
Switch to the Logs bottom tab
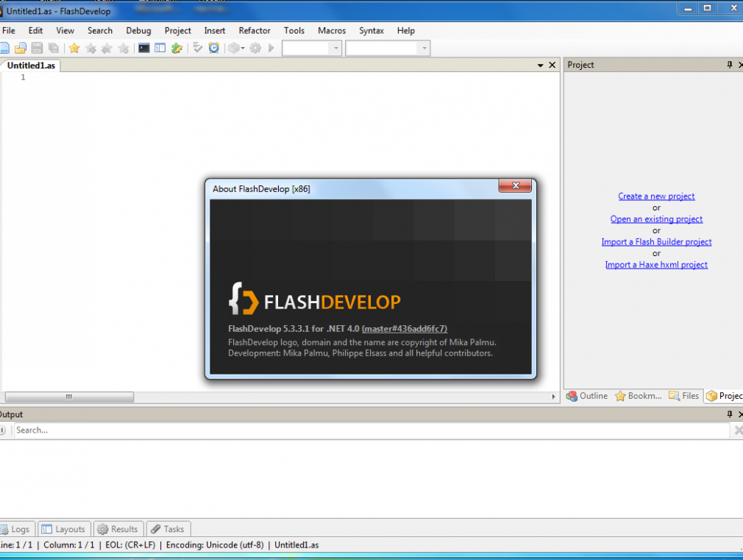16,529
